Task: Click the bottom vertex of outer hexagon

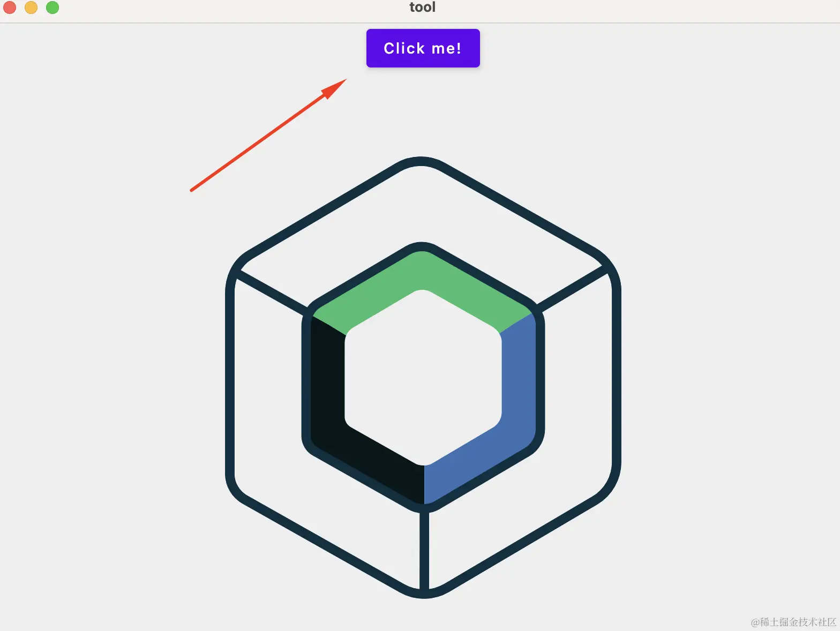Action: [x=424, y=594]
